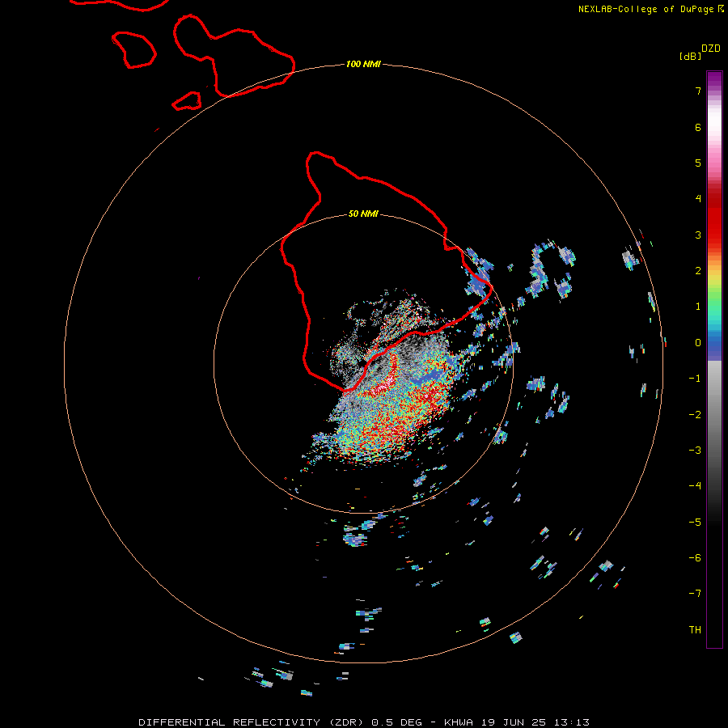Image resolution: width=728 pixels, height=728 pixels.
Task: Click the purple top of the color bar
Action: 714,79
